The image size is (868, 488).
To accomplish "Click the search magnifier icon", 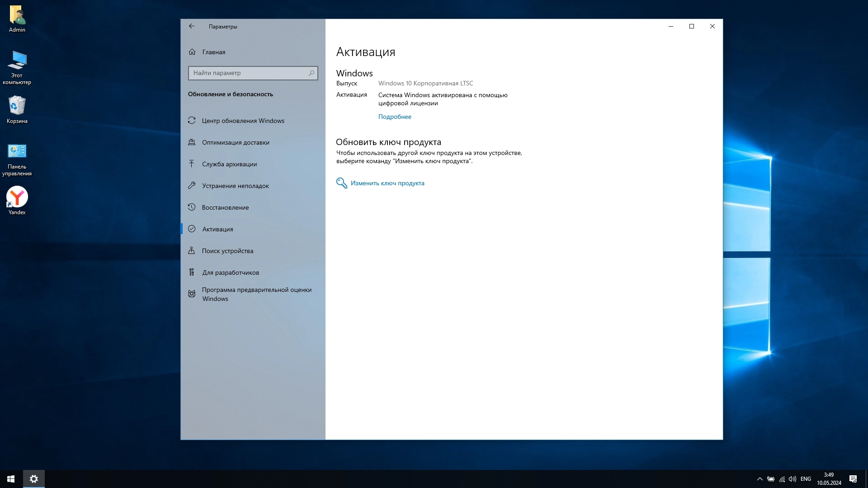I will (311, 73).
